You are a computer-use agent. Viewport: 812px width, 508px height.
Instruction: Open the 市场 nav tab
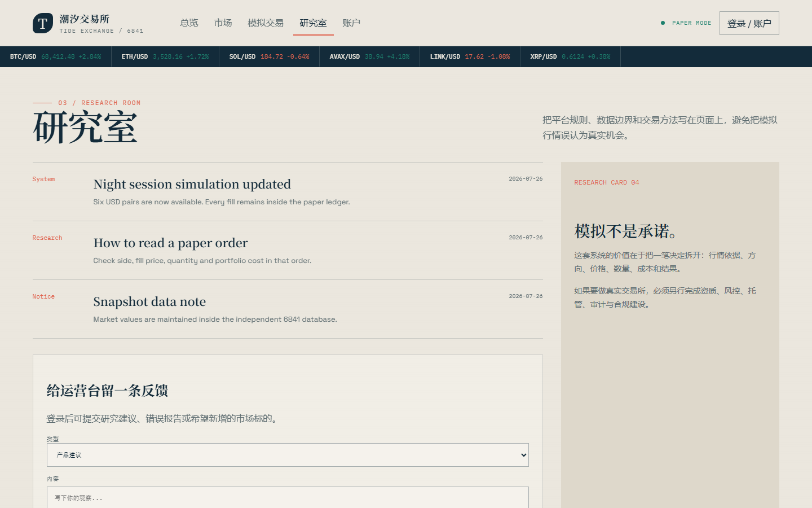point(223,23)
